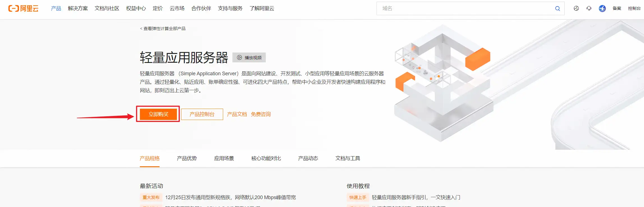Click the 产品控制台 button
This screenshot has width=644, height=207.
point(202,114)
